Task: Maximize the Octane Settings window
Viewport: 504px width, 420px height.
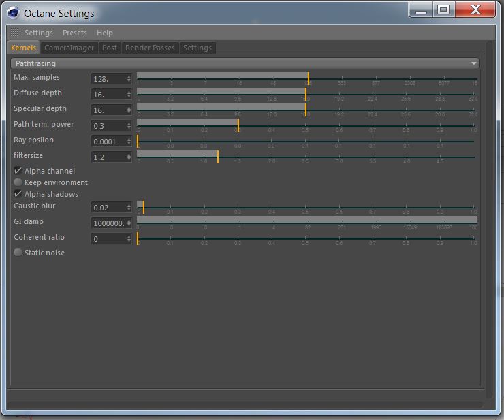Action: [443, 10]
